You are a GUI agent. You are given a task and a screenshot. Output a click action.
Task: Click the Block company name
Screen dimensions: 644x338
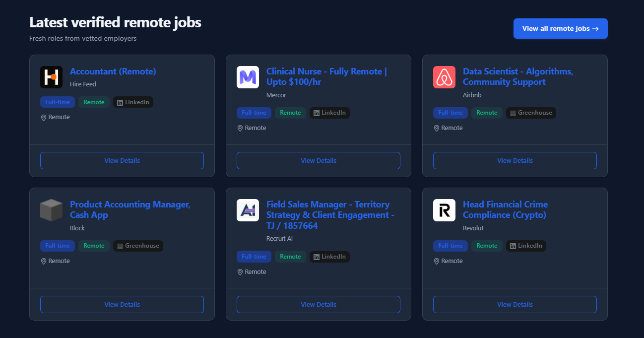tap(77, 228)
